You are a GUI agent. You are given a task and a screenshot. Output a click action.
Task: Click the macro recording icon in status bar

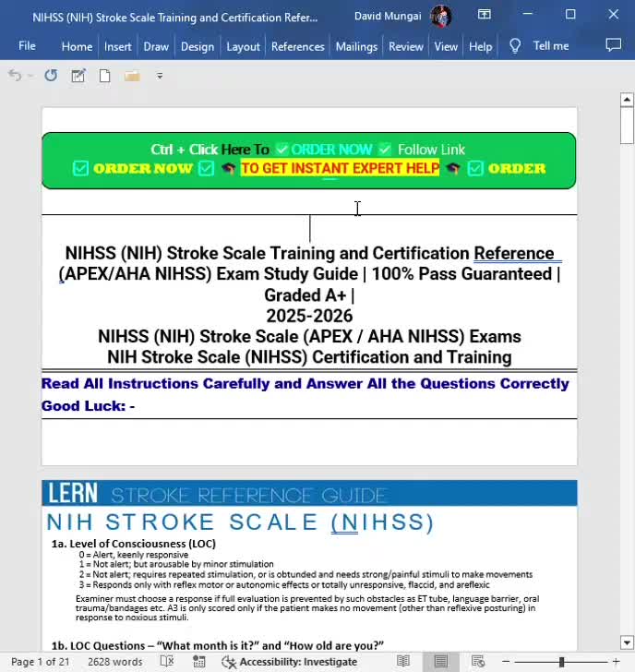point(198,661)
